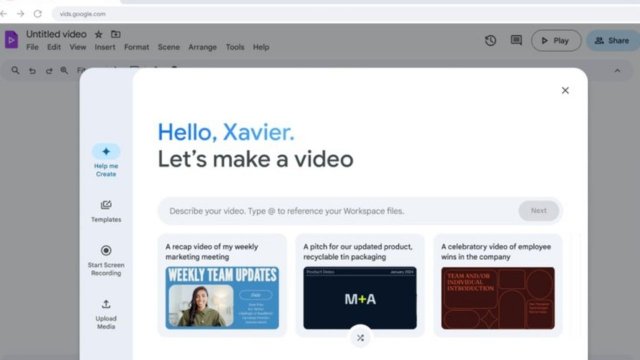The width and height of the screenshot is (640, 360).
Task: Reload the browser page
Action: (x=38, y=14)
